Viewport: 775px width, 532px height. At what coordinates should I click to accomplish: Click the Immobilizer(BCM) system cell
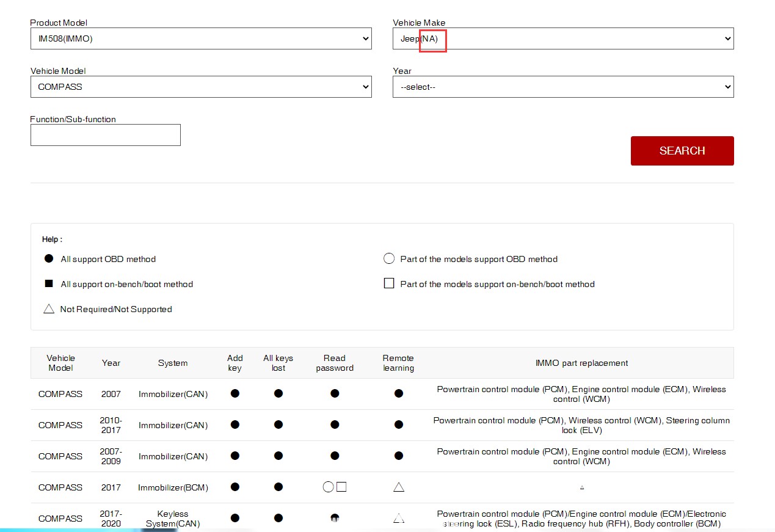coord(173,487)
